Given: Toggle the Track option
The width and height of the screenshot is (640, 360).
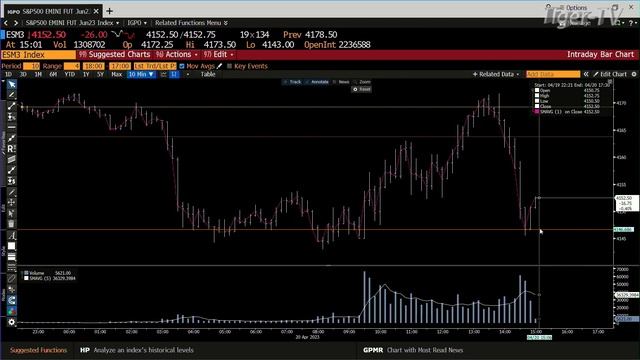Looking at the screenshot, I should click(x=293, y=82).
